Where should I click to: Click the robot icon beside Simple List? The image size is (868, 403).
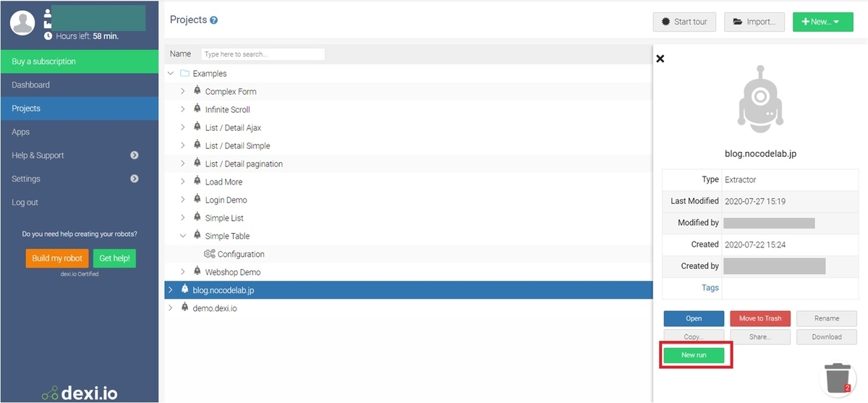pos(197,218)
